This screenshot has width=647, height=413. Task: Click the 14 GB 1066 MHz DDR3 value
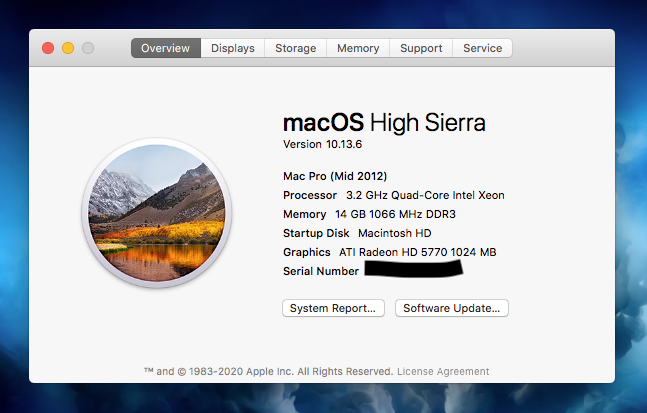pos(395,214)
